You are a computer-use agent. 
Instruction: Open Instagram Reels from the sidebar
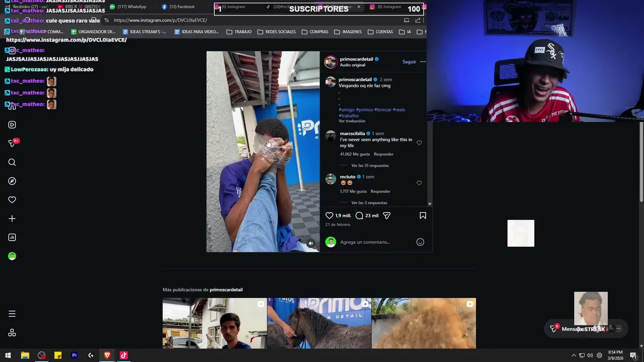pyautogui.click(x=12, y=125)
